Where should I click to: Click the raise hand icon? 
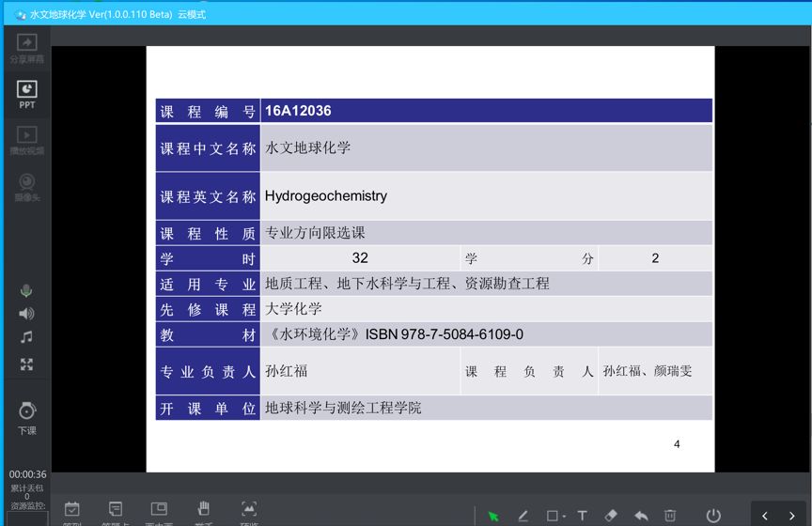[x=203, y=509]
